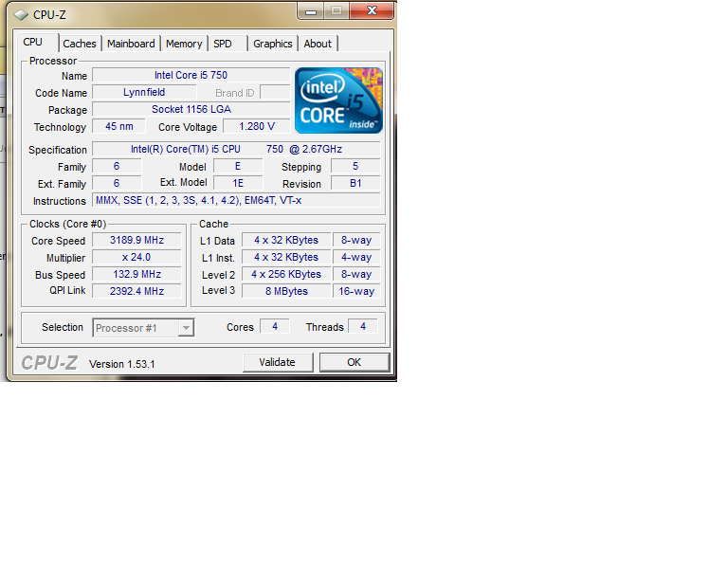Viewport: 728px width, 582px height.
Task: Open the Mainboard tab
Action: point(131,44)
